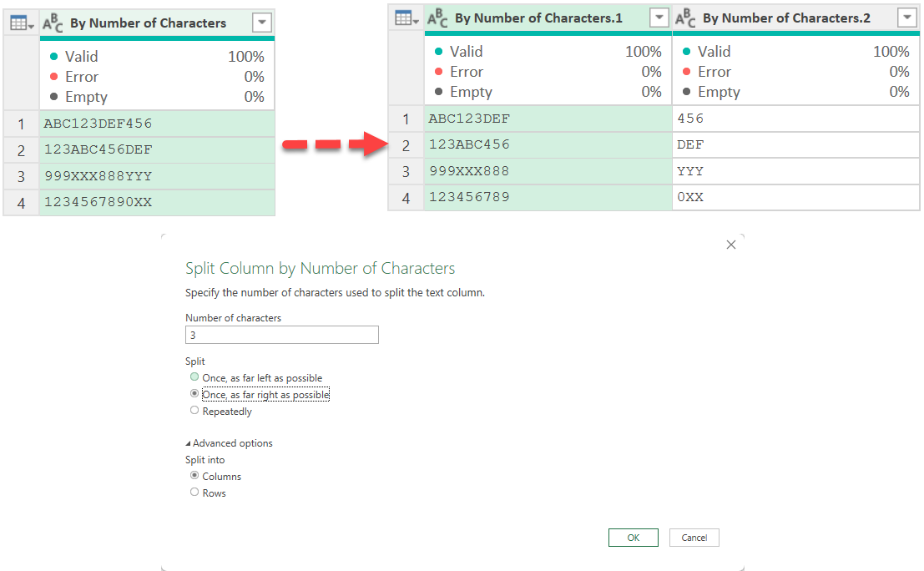Click ABC data type icon of Characters.2 column
This screenshot has width=924, height=571.
(685, 18)
